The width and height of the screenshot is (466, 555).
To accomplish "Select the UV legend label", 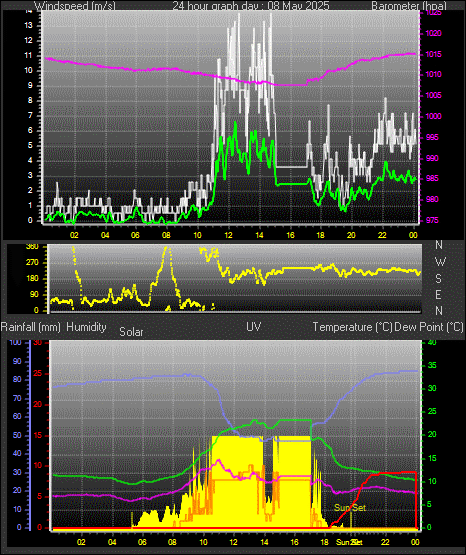I will tap(253, 327).
